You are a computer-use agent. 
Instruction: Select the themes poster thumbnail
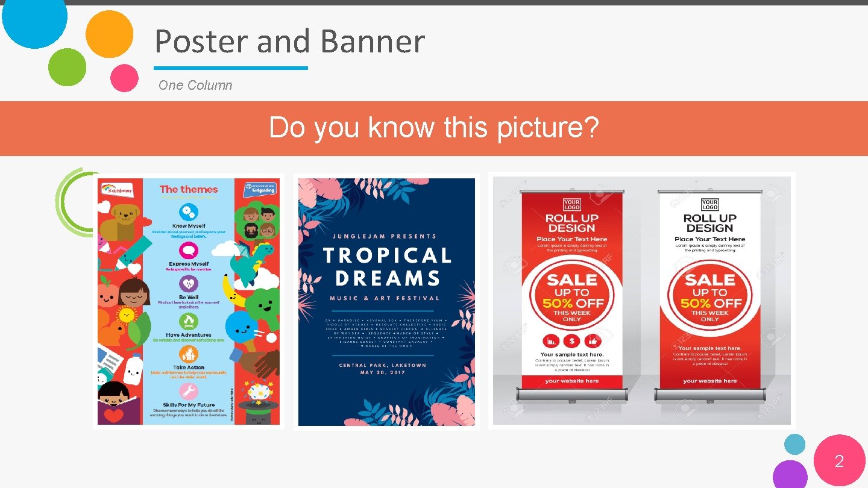coord(188,301)
